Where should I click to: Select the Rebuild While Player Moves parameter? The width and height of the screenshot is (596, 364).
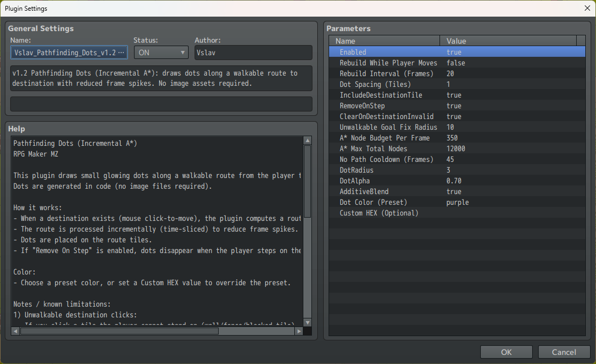457,63
